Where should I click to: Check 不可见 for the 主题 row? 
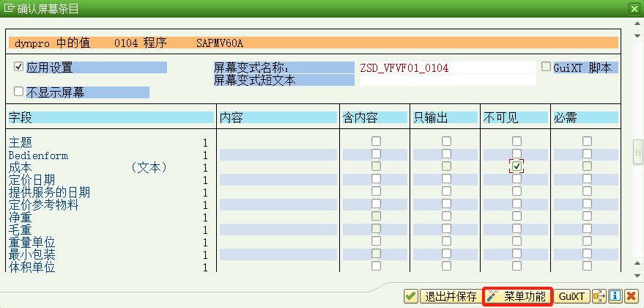[x=517, y=142]
